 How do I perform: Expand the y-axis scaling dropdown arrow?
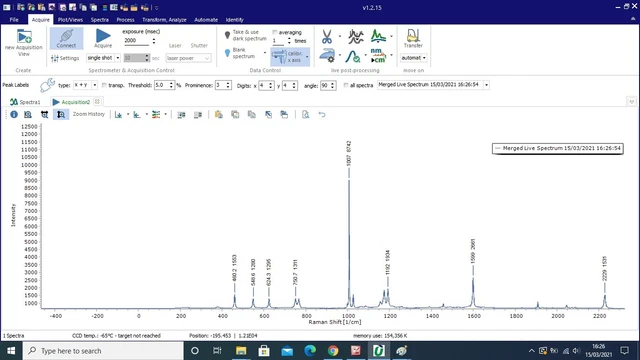coord(128,115)
